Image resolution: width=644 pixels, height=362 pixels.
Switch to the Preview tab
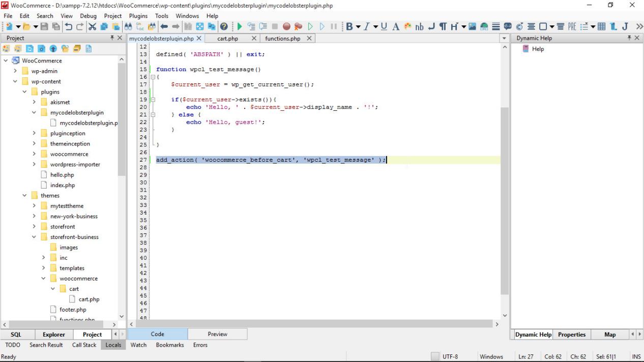(x=218, y=334)
